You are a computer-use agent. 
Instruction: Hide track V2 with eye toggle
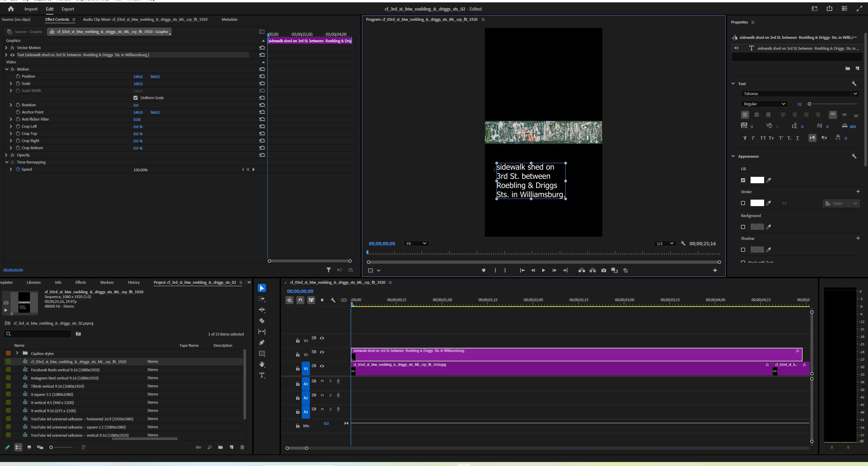pyautogui.click(x=322, y=352)
